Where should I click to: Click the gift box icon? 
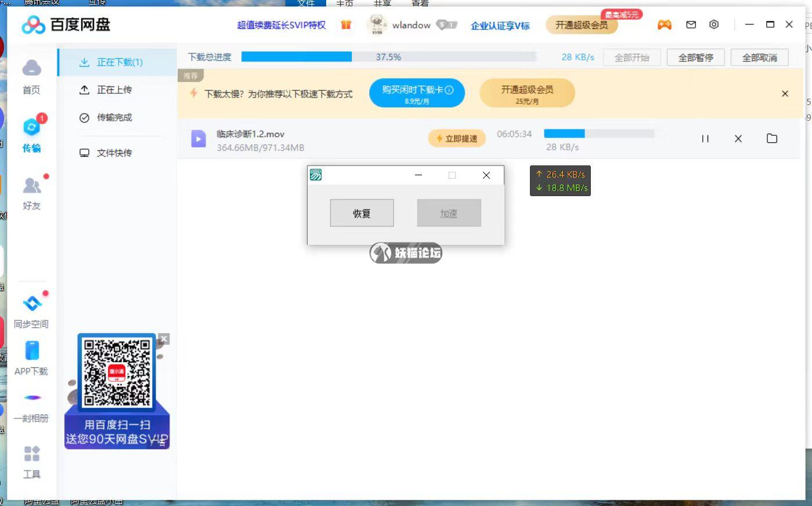point(346,24)
